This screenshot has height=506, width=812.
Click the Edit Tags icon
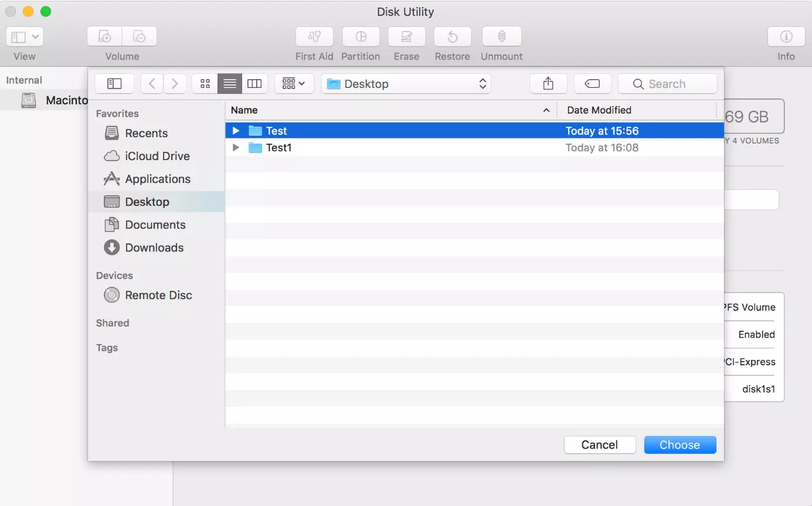point(592,84)
